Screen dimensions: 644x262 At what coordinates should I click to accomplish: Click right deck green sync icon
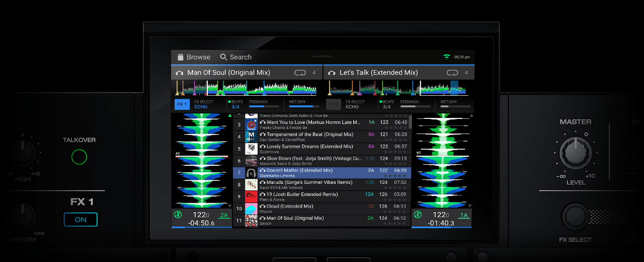click(418, 215)
